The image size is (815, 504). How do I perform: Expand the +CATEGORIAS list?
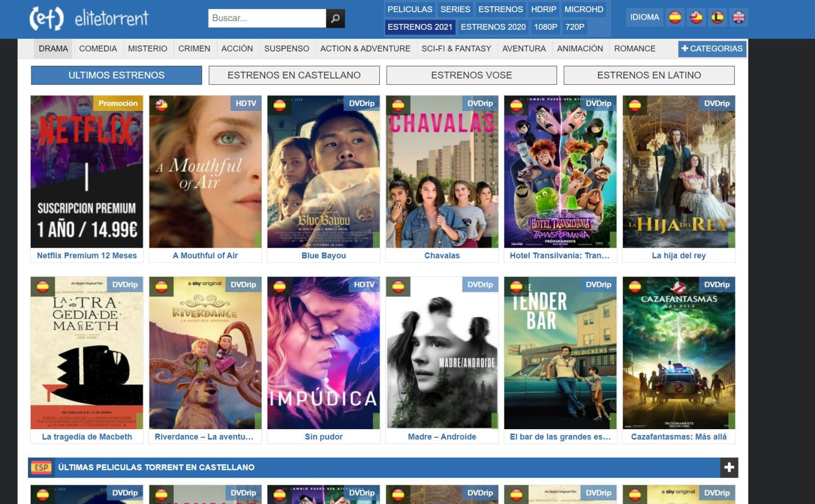tap(712, 49)
